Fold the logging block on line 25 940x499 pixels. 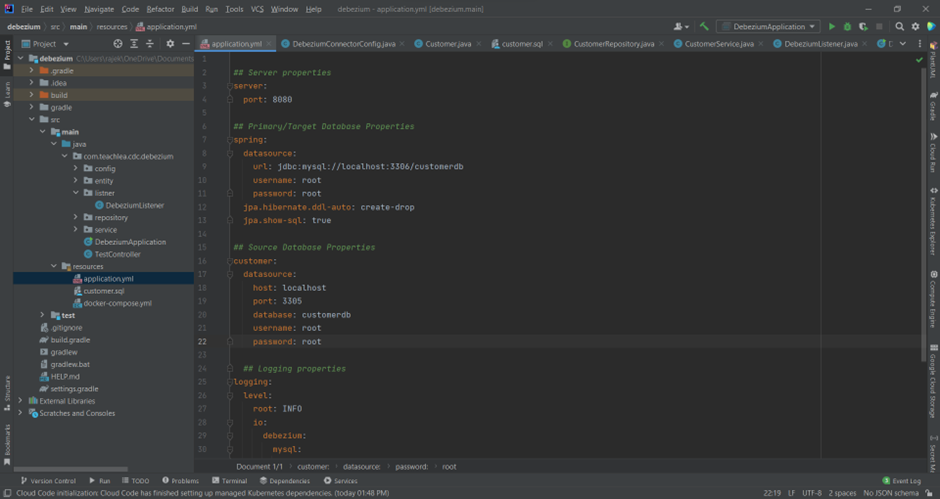pyautogui.click(x=230, y=381)
